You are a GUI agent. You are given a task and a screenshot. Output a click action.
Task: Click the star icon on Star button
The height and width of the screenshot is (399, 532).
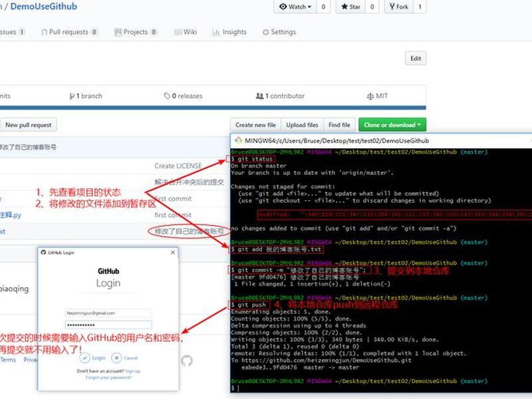click(344, 7)
